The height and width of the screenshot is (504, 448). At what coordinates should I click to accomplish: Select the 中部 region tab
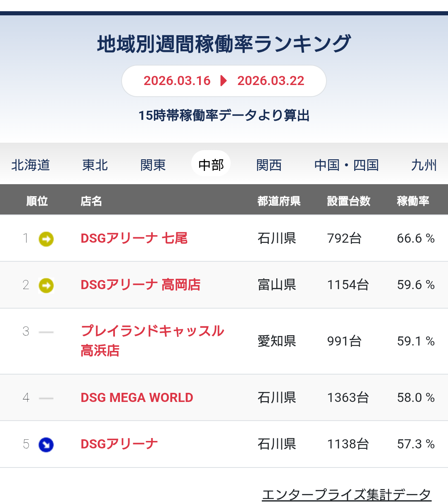[211, 165]
